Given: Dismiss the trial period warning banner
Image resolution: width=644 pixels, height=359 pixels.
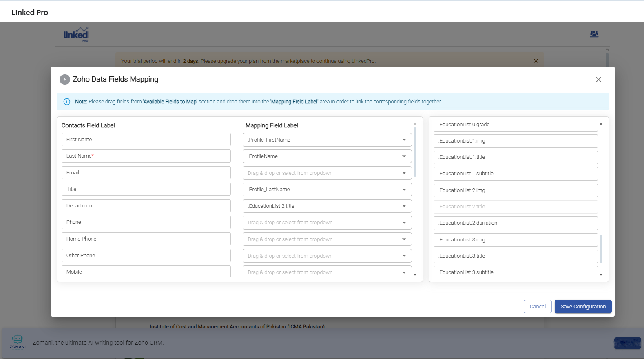Looking at the screenshot, I should pos(536,61).
